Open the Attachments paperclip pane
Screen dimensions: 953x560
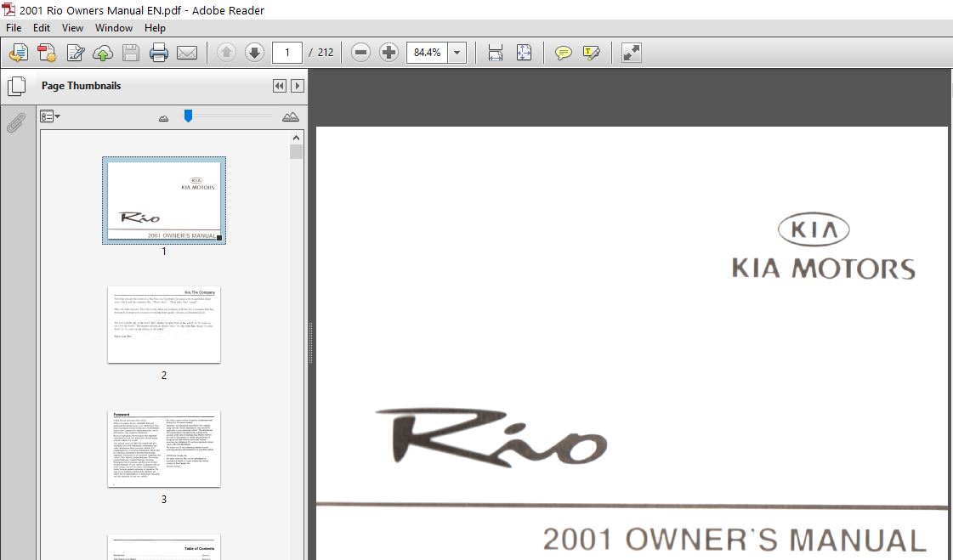[x=16, y=122]
